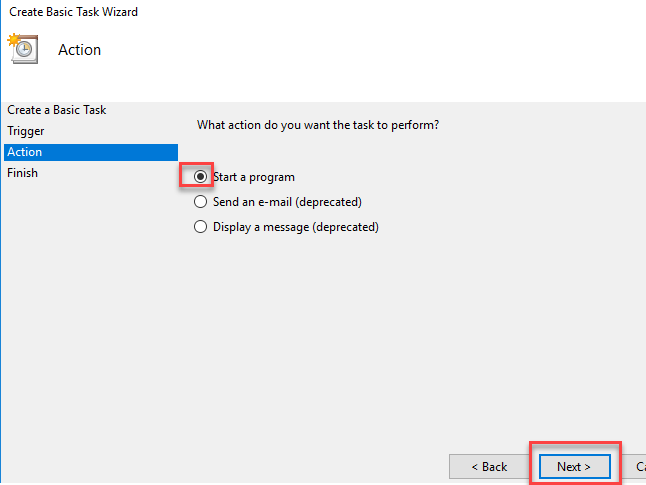Pick the Display a message radio button
The height and width of the screenshot is (485, 646).
(x=200, y=227)
